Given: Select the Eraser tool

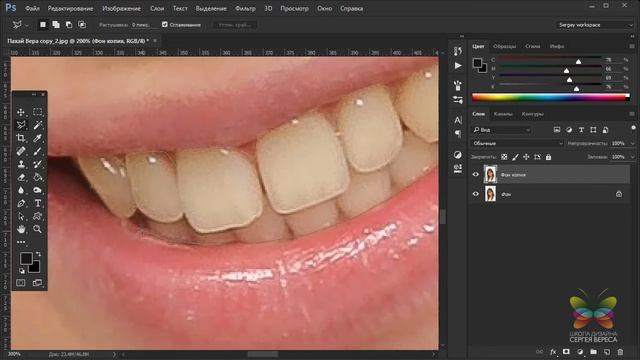Looking at the screenshot, I should click(21, 177).
